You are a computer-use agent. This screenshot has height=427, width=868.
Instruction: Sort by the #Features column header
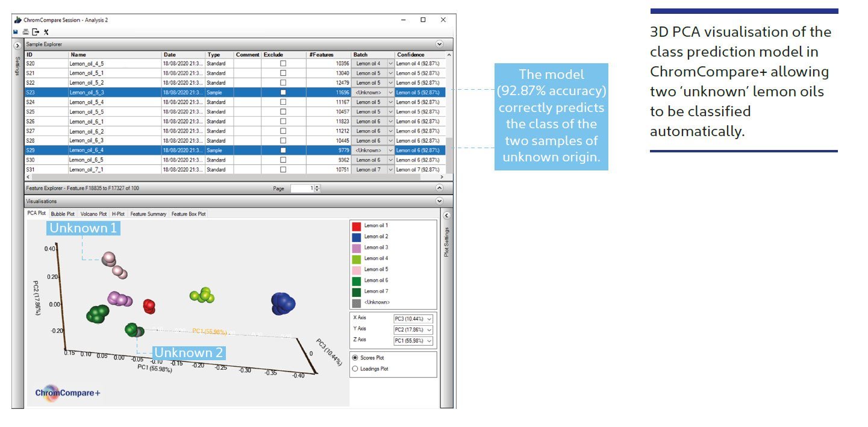coord(322,55)
